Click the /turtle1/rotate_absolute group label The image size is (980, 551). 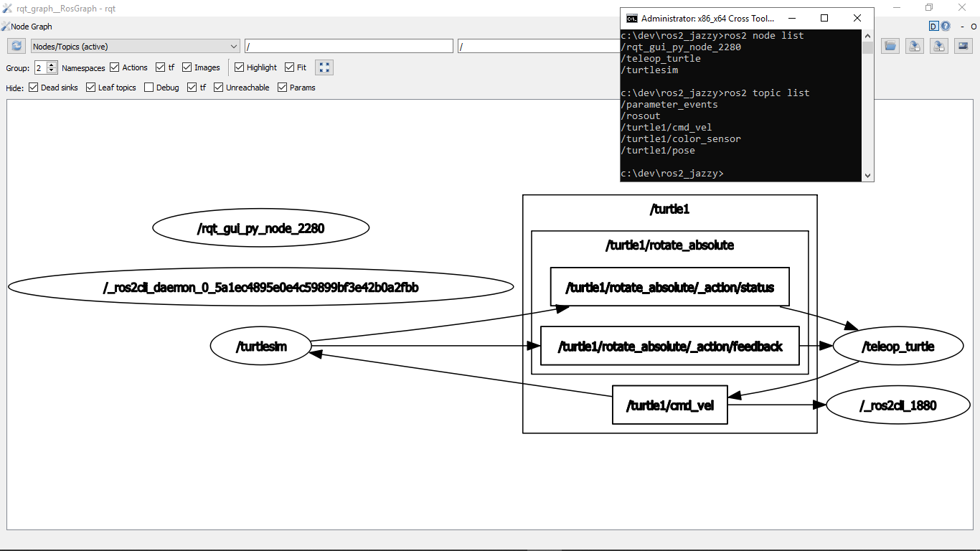click(669, 245)
